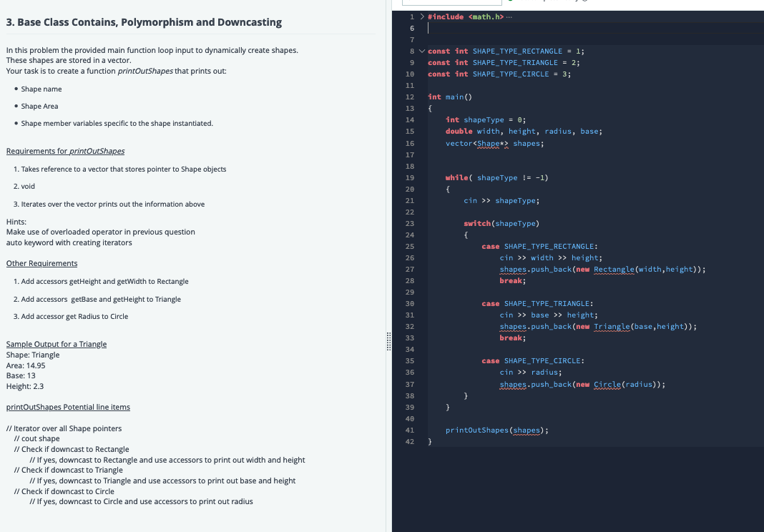
Task: Click 'case SHAPE_TYPE_TRIANGLE:' label
Action: 537,303
